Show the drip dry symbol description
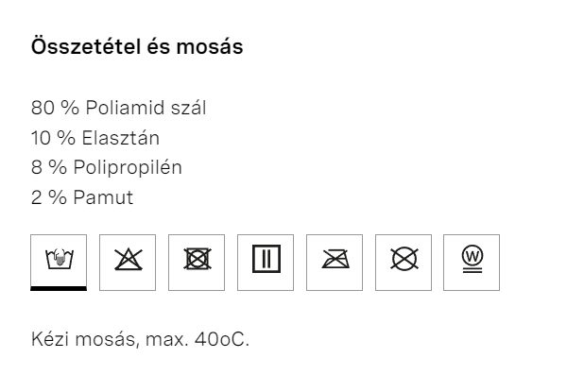567x392 pixels. [266, 263]
